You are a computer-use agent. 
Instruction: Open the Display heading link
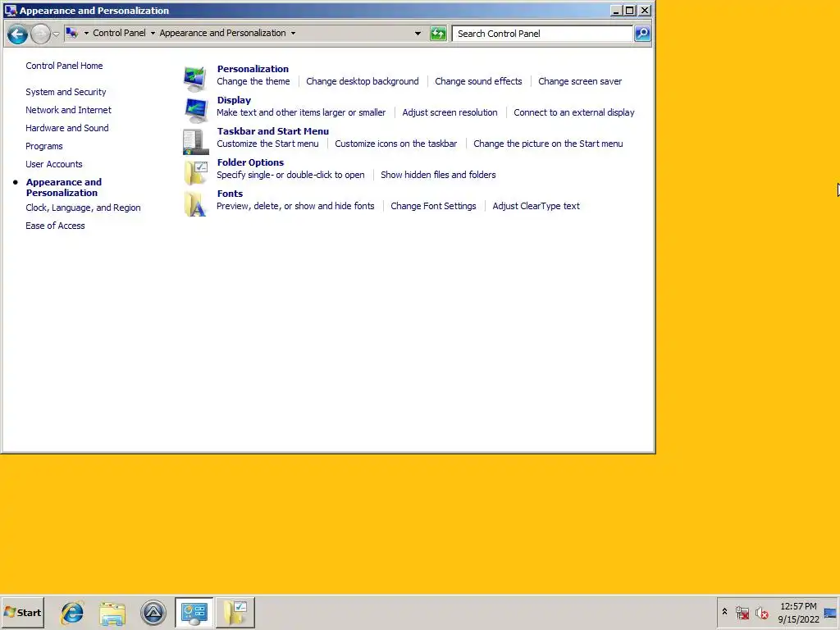pyautogui.click(x=234, y=99)
